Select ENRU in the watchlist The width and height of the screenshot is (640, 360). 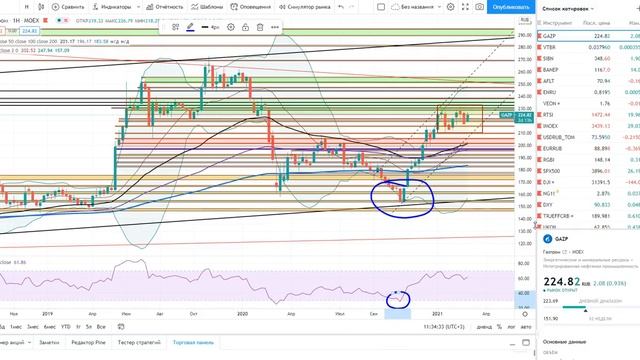pos(588,92)
